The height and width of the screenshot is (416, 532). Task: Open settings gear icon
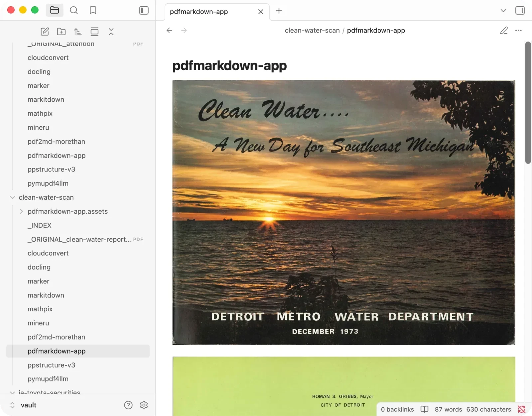pos(144,405)
